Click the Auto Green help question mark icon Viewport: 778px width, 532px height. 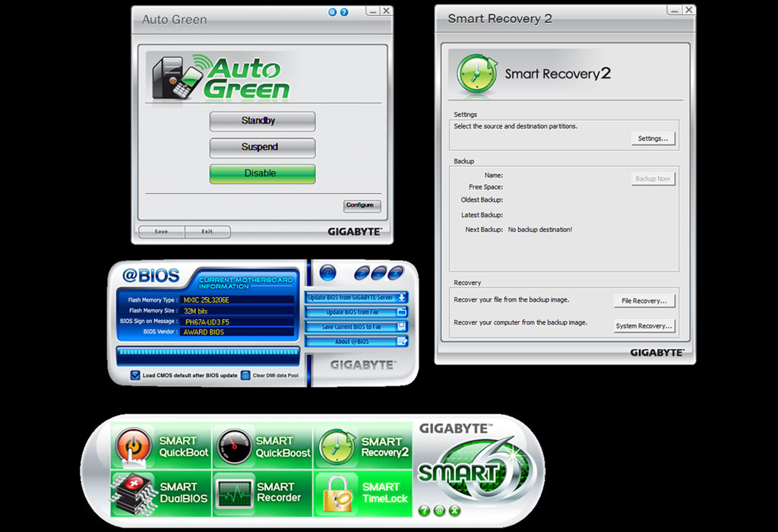[x=344, y=12]
